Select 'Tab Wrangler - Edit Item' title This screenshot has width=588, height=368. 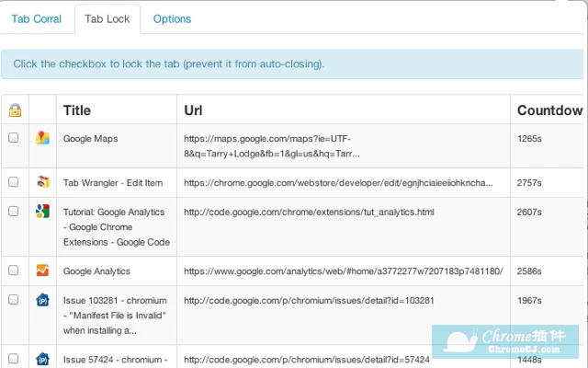113,183
